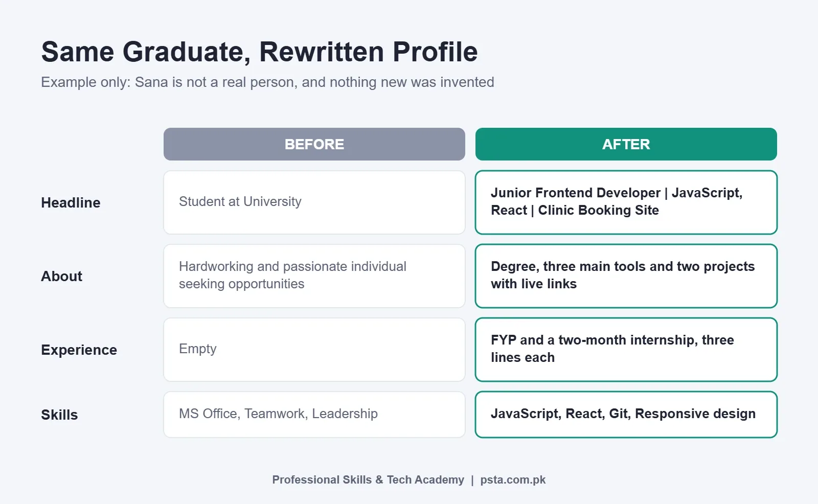Click the 'JavaScript, React, Git, Responsive design' card
The height and width of the screenshot is (504, 818).
click(626, 415)
